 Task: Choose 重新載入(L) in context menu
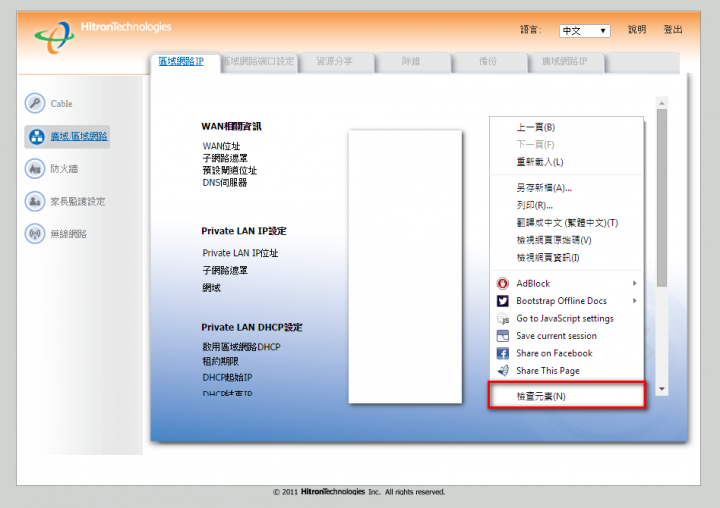(x=566, y=162)
